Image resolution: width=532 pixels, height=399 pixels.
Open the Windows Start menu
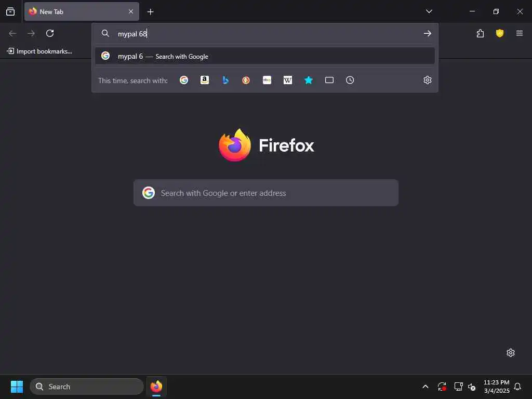click(x=17, y=387)
